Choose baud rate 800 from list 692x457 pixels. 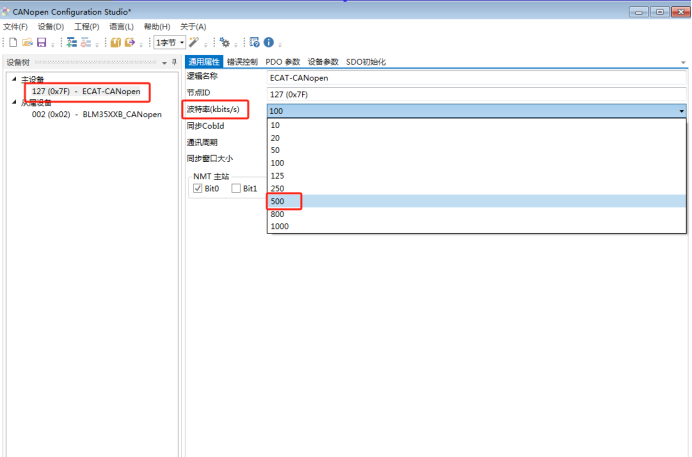pyautogui.click(x=477, y=214)
